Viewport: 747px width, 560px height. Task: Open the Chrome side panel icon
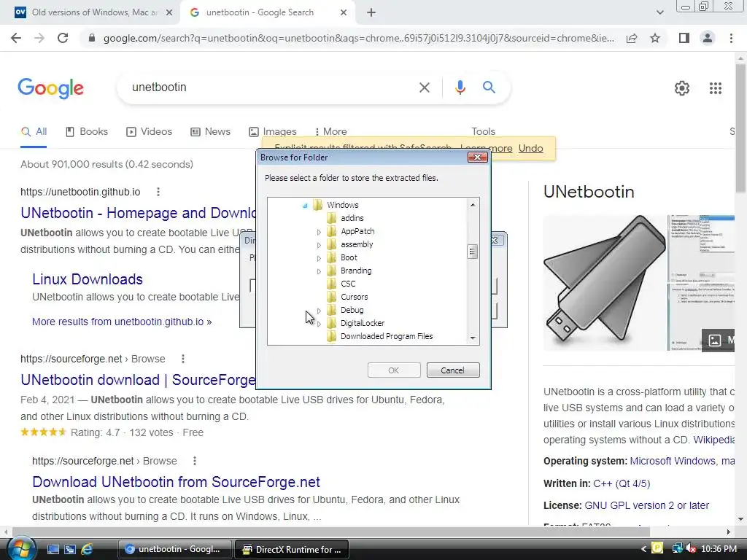click(684, 38)
